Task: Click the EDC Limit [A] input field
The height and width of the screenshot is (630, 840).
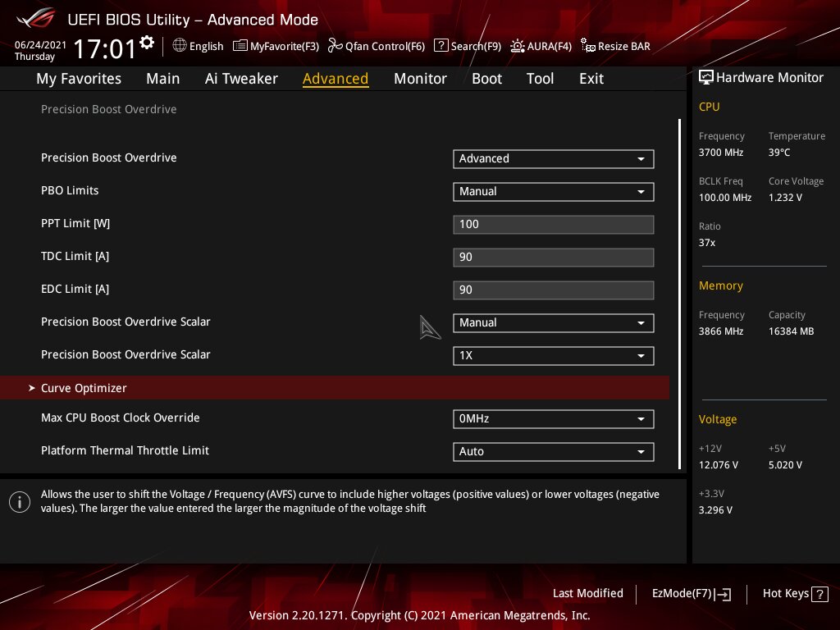Action: coord(554,290)
